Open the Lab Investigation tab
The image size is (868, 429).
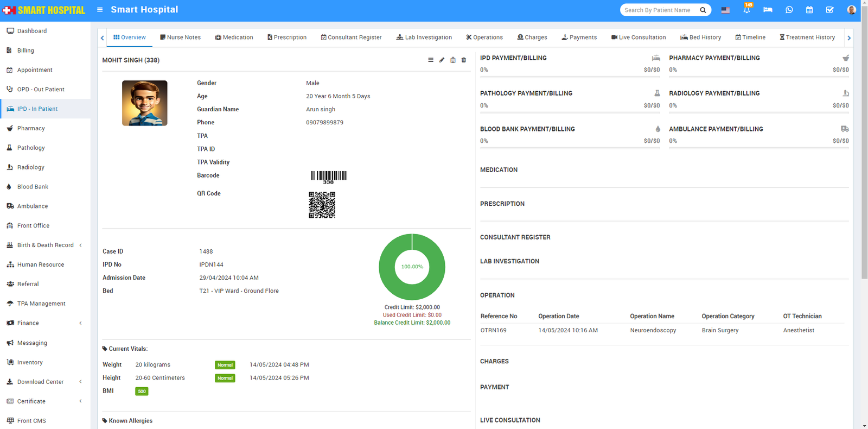[x=424, y=37]
